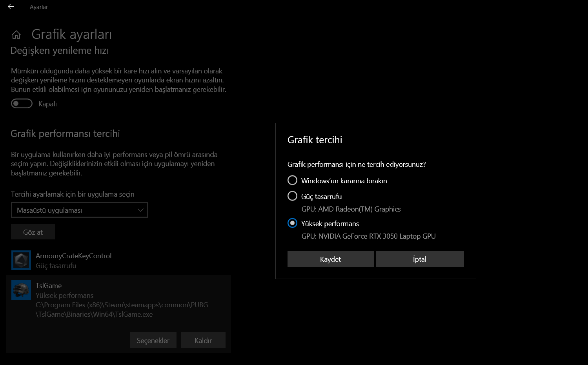Viewport: 588px width, 365px height.
Task: Select "Güç tasarrufu" radio option
Action: pos(292,196)
